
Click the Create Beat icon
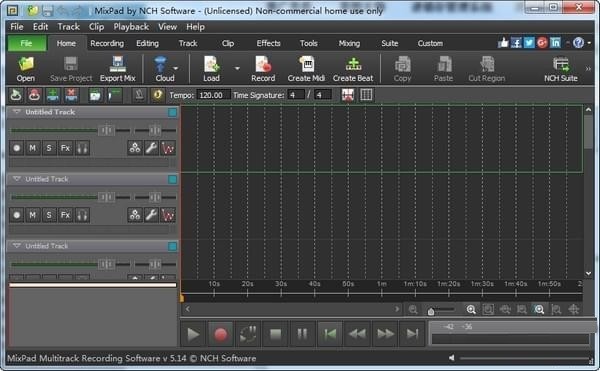click(x=353, y=69)
